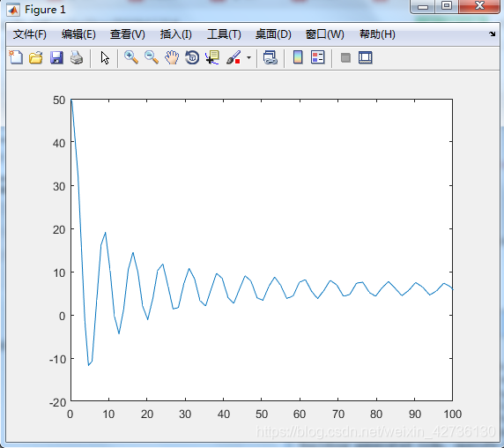Click the New Figure icon
The width and height of the screenshot is (504, 448).
(16, 58)
